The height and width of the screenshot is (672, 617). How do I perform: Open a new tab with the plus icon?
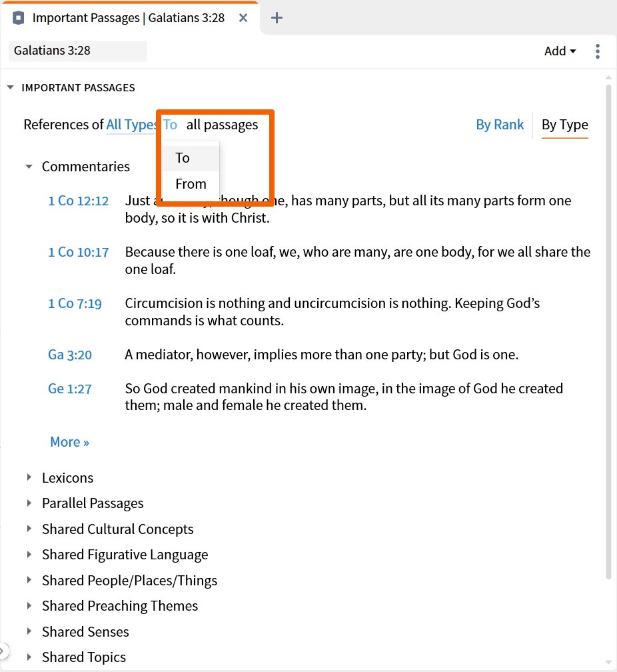point(277,18)
